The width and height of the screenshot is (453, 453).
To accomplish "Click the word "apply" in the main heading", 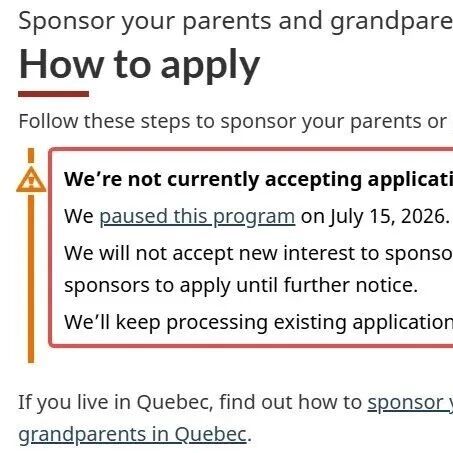I will [x=210, y=65].
